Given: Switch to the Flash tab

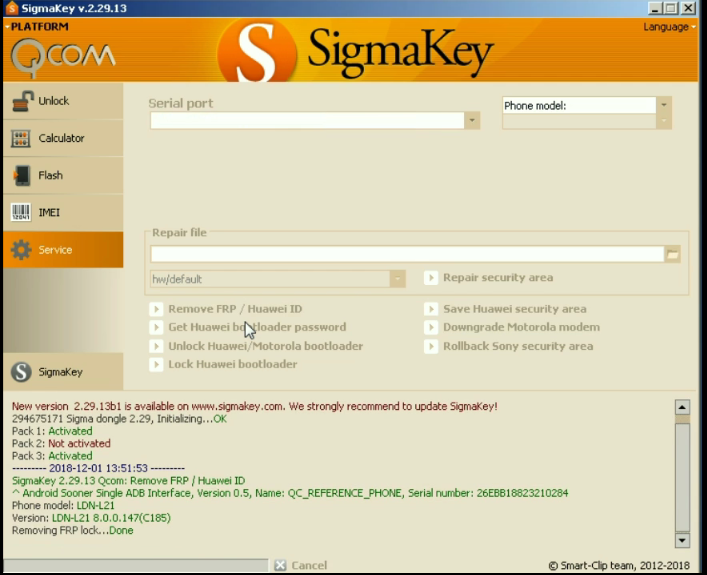Looking at the screenshot, I should (x=63, y=175).
